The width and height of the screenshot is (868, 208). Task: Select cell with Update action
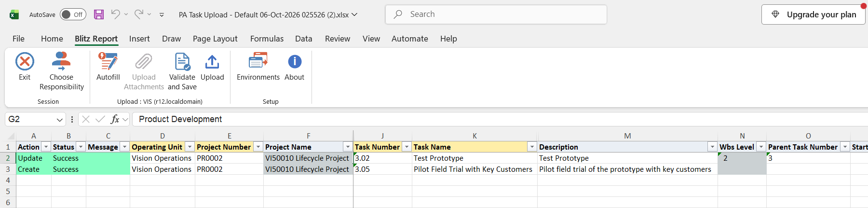[34, 158]
